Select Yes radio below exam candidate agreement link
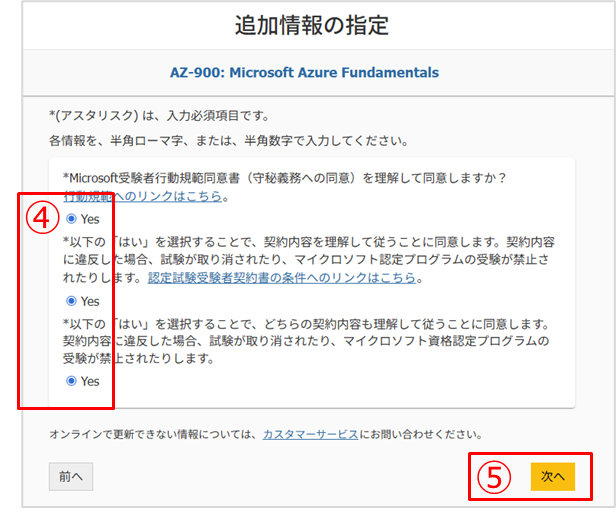Screen dimensions: 616x528 [x=71, y=301]
